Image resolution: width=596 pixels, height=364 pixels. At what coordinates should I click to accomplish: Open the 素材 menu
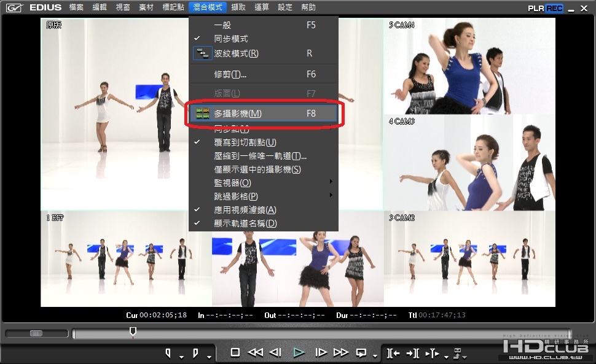click(146, 7)
